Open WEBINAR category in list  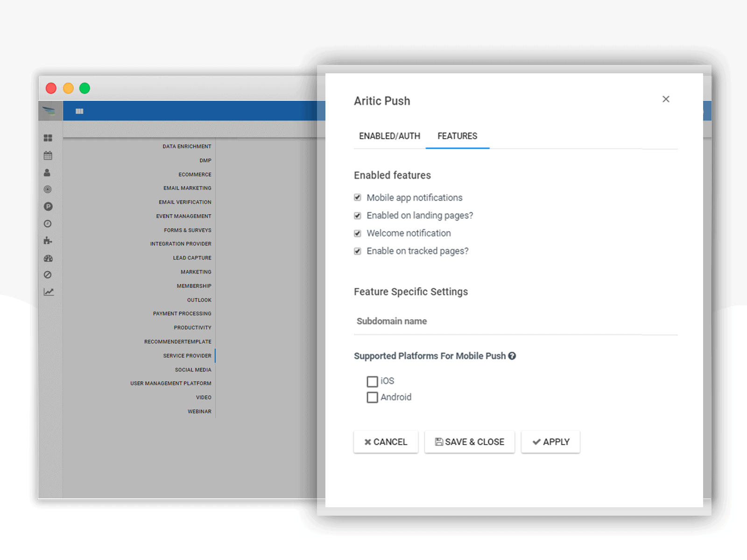pos(199,411)
